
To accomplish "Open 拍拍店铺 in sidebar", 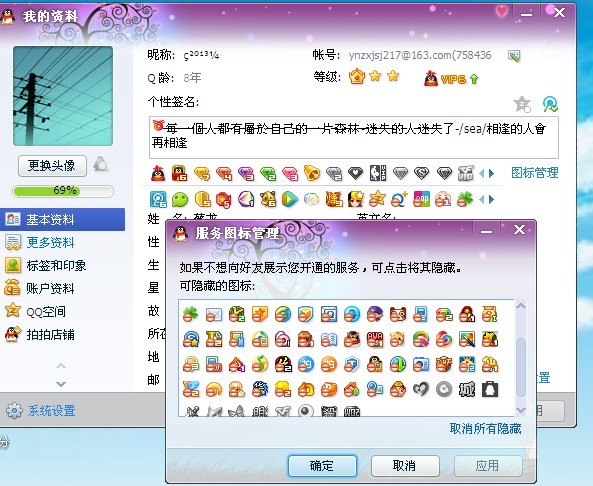I will click(50, 335).
